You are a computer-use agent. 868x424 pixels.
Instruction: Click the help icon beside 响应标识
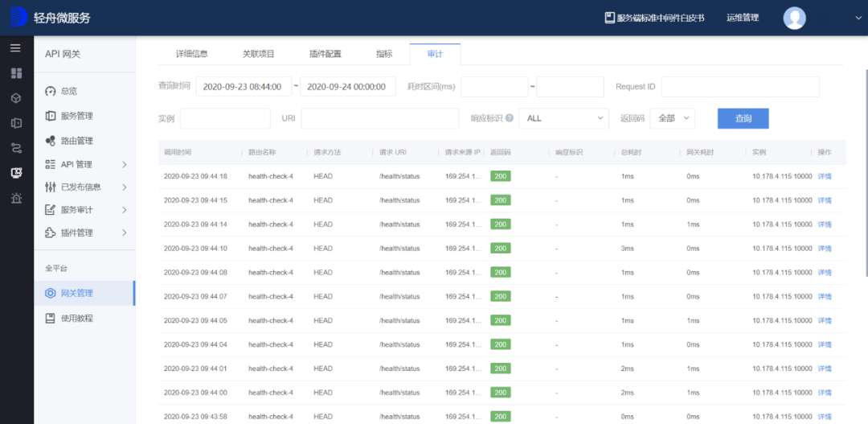[x=510, y=118]
